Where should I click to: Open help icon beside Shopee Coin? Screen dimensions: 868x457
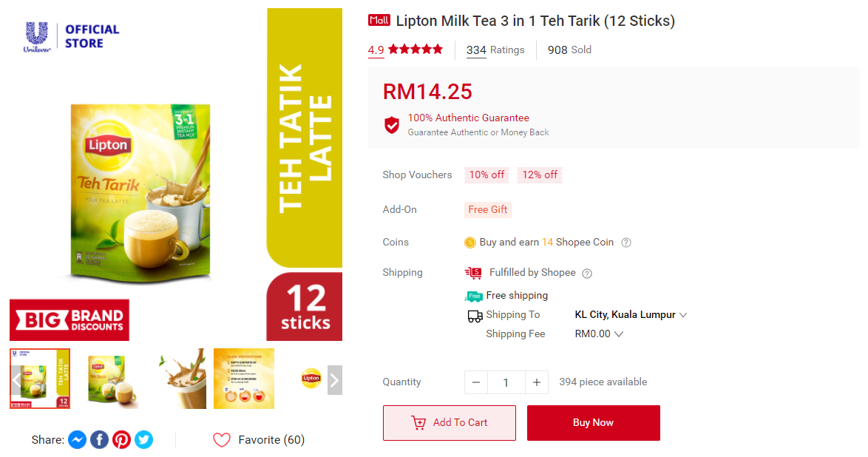pos(626,243)
